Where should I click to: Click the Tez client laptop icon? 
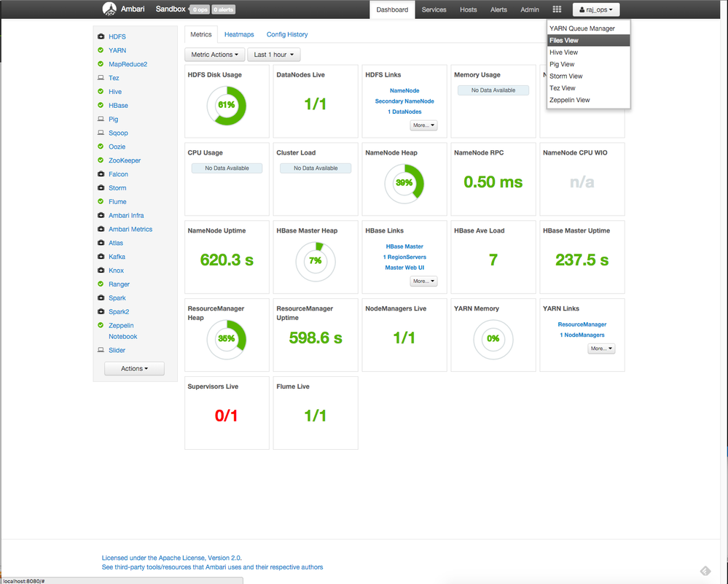[101, 77]
